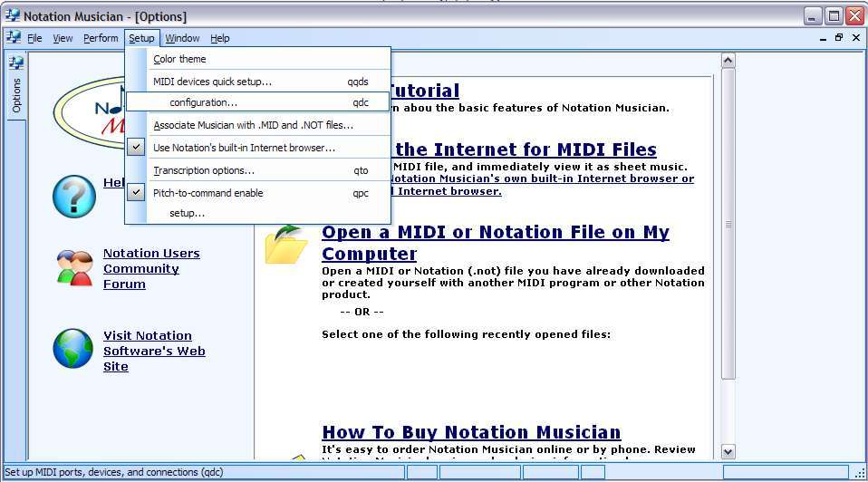Open a MIDI or Notation File link
868x482 pixels.
496,243
